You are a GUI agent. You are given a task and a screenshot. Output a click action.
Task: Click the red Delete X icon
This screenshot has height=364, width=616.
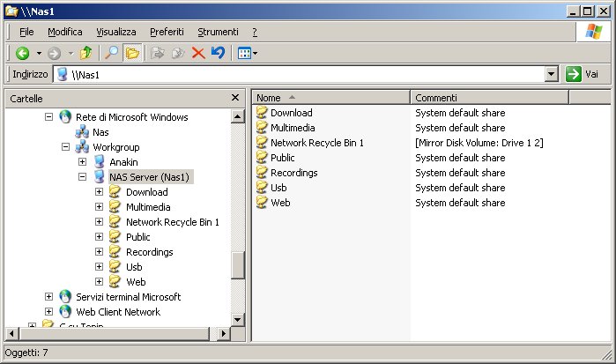(198, 53)
